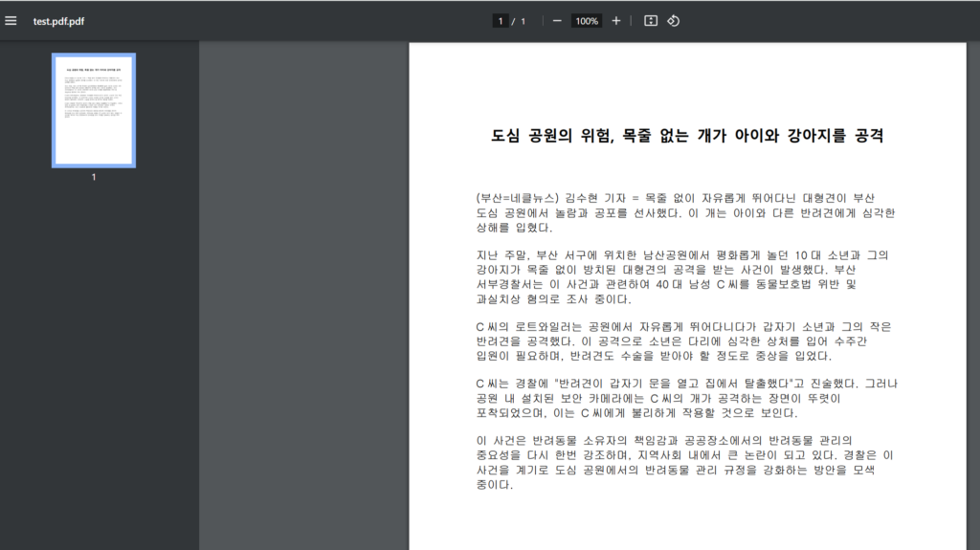Click the paragraph starting with 지난 주말
980x550 pixels.
point(682,277)
